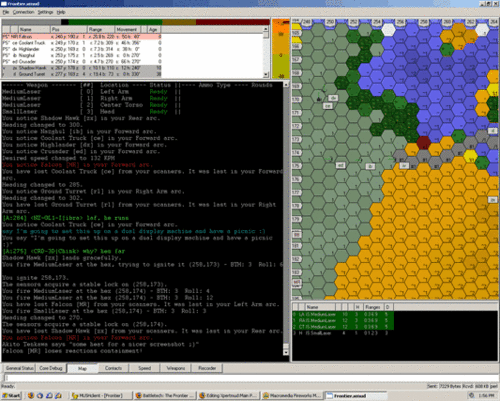
Task: Open the Connection menu
Action: click(x=23, y=12)
